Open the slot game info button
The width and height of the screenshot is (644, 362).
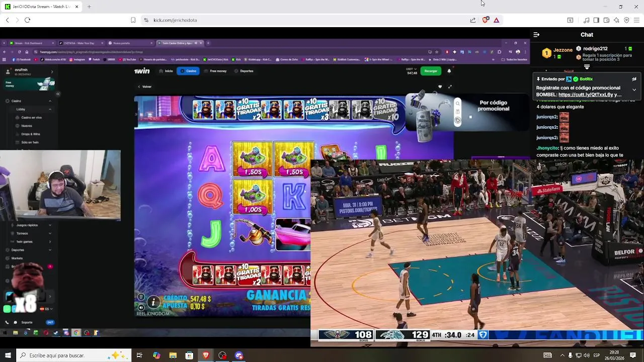[x=153, y=302]
